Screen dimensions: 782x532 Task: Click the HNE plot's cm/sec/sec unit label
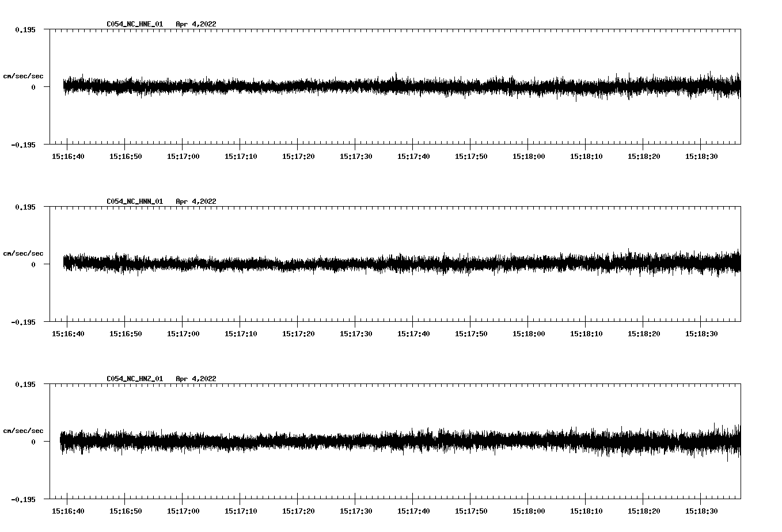pos(23,76)
